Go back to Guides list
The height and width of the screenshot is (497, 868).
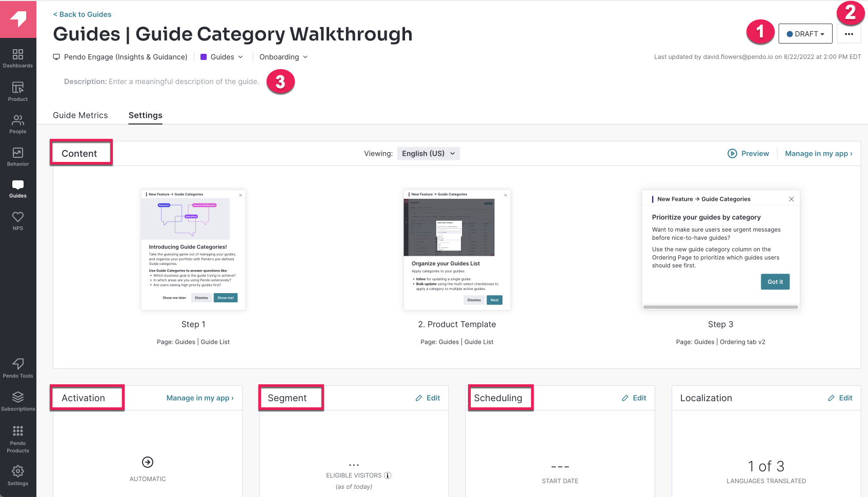pos(82,14)
